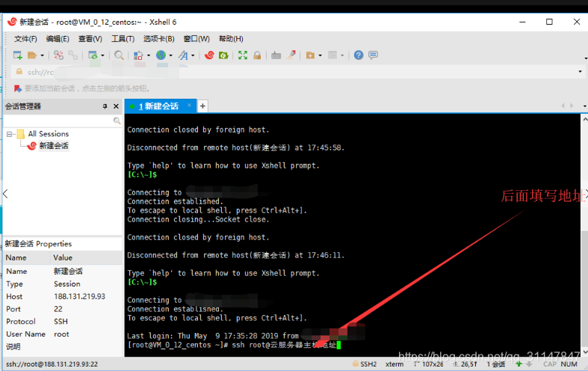This screenshot has width=588, height=371.
Task: Toggle full screen with the green arrows icon
Action: tap(243, 55)
